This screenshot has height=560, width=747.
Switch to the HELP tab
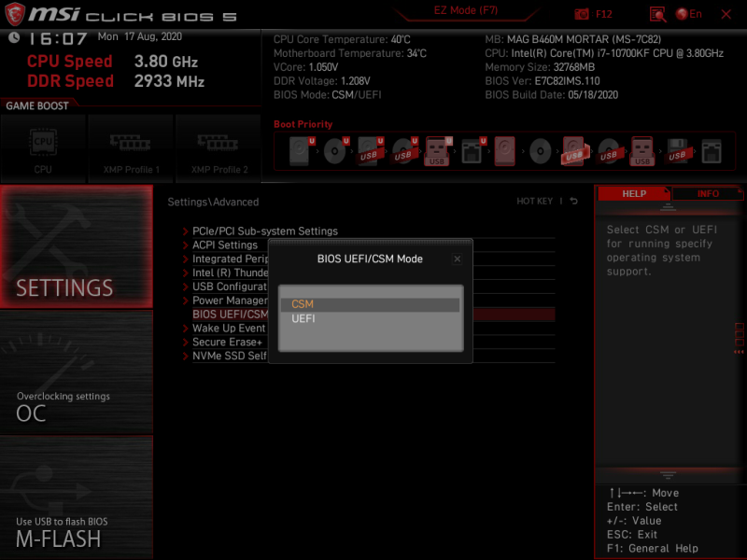point(634,193)
